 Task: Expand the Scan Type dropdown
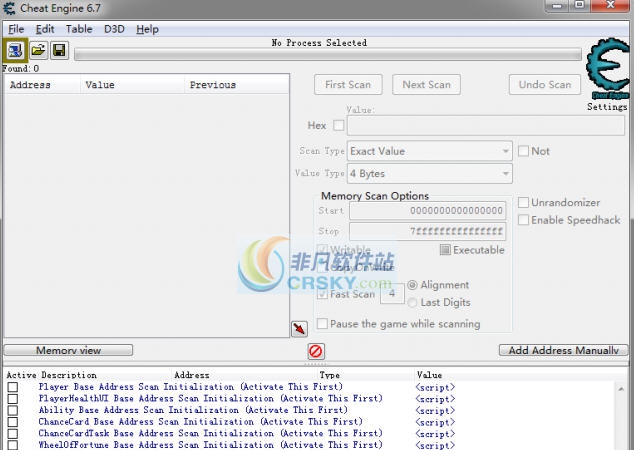429,151
